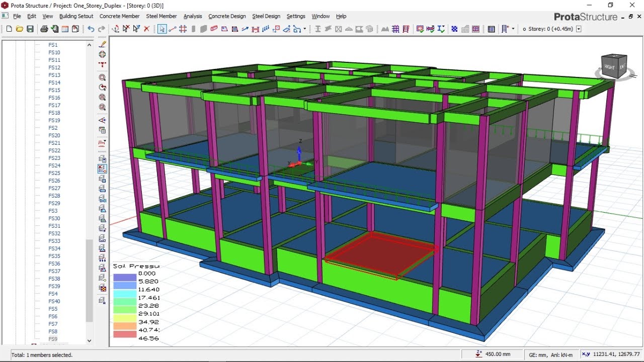Select the Beam tool icon

(x=214, y=29)
